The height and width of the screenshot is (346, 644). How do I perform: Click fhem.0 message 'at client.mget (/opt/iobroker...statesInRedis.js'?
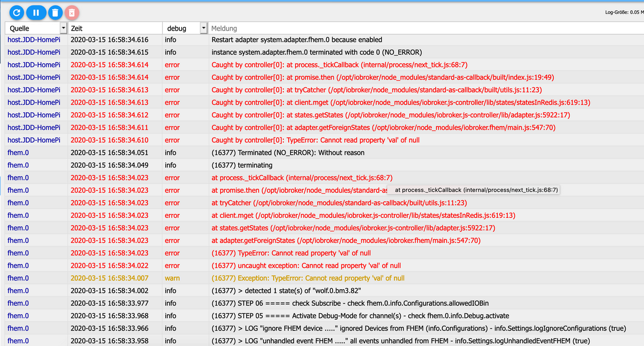point(363,215)
